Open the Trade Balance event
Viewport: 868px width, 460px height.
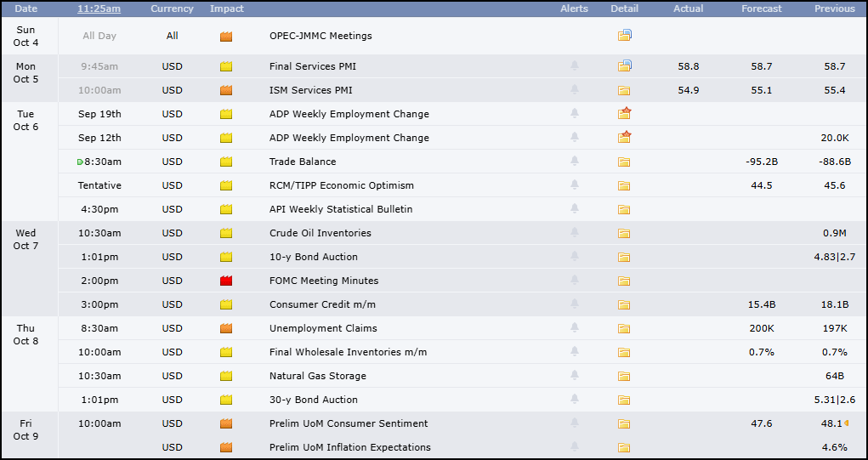[303, 162]
